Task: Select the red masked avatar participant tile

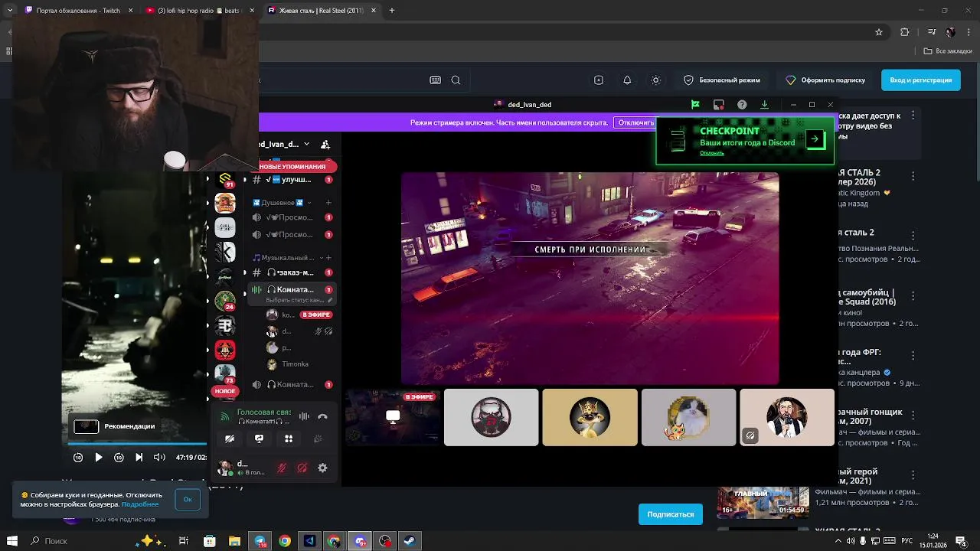Action: [x=491, y=417]
